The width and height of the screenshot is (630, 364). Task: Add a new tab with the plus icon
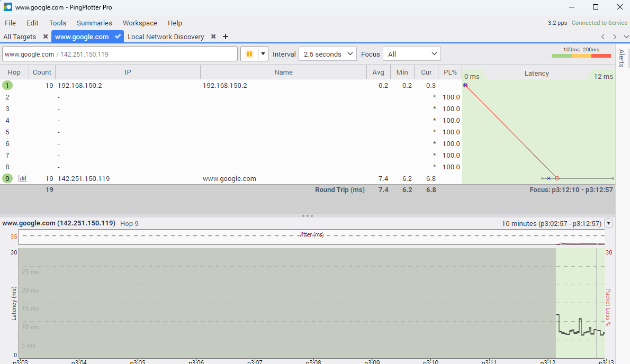click(226, 37)
